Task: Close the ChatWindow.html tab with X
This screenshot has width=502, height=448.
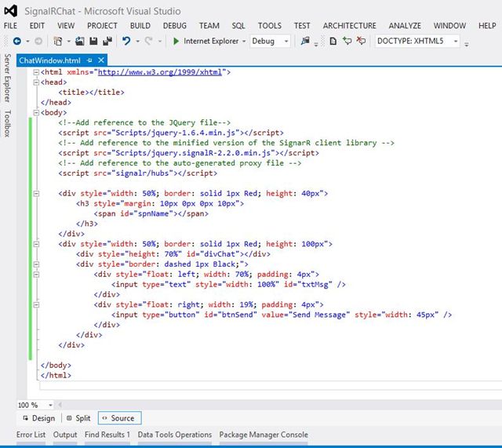Action: point(103,60)
